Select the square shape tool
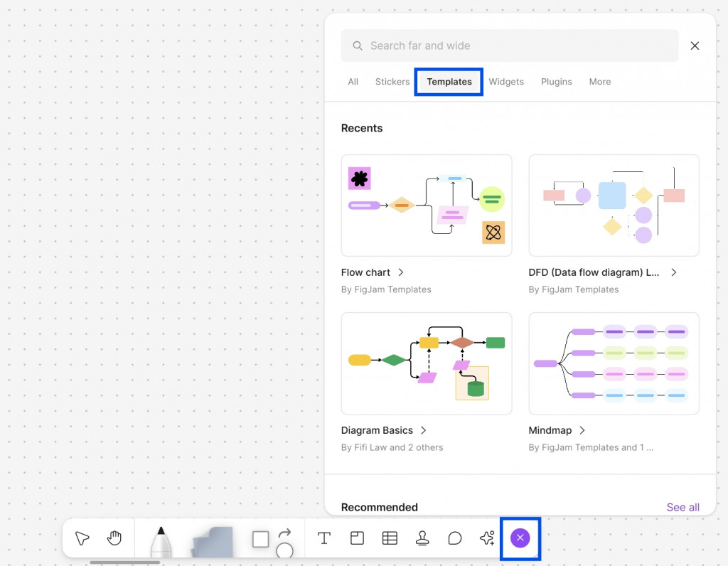This screenshot has height=566, width=728. [260, 539]
